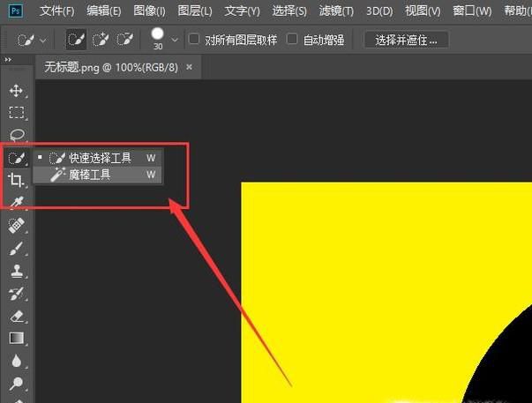Select the Crop tool
The width and height of the screenshot is (532, 403).
(x=16, y=180)
